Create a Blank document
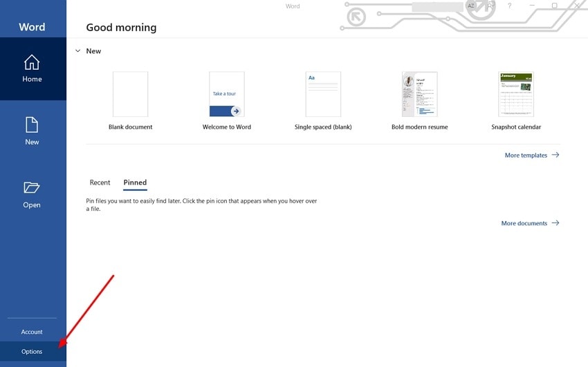The image size is (588, 367). click(x=131, y=95)
